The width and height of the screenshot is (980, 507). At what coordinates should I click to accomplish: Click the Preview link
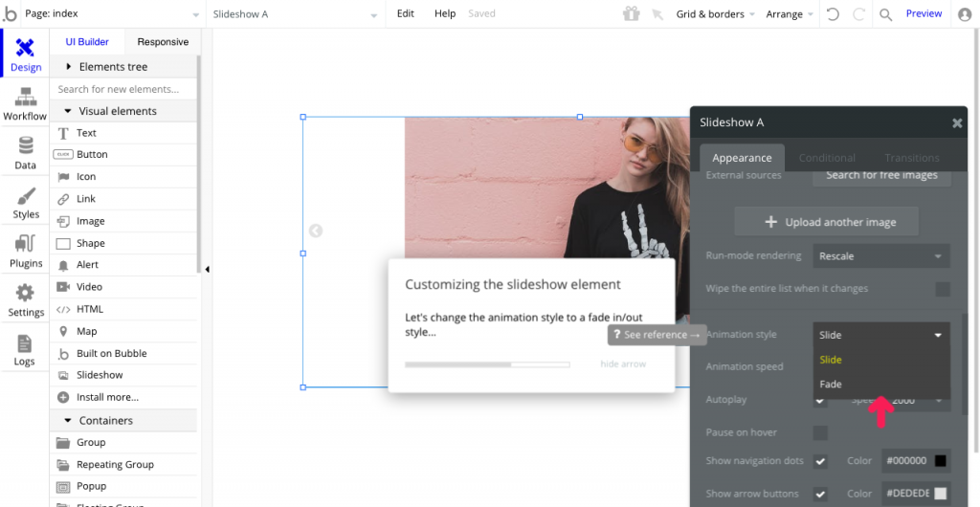924,13
